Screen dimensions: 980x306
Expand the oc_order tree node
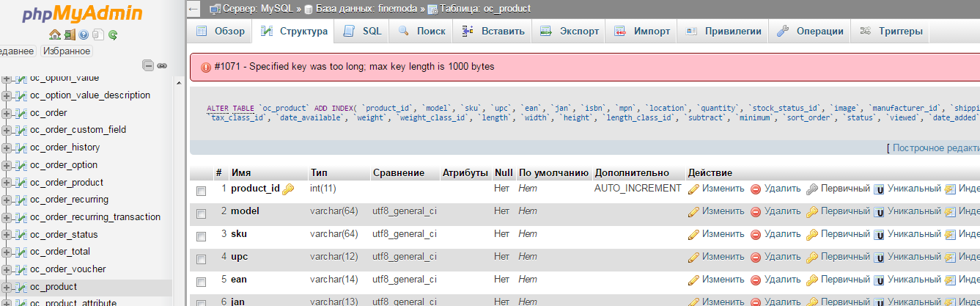tap(7, 113)
